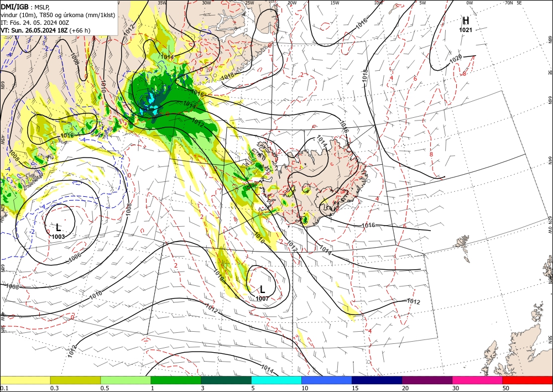Click the '1003' pressure value
Image resolution: width=553 pixels, height=392 pixels.
(x=58, y=237)
